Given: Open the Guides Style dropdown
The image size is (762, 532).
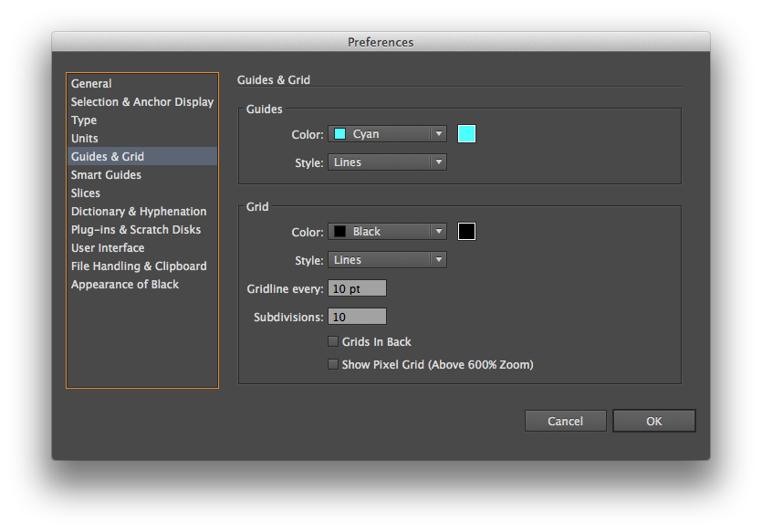Looking at the screenshot, I should pos(387,162).
